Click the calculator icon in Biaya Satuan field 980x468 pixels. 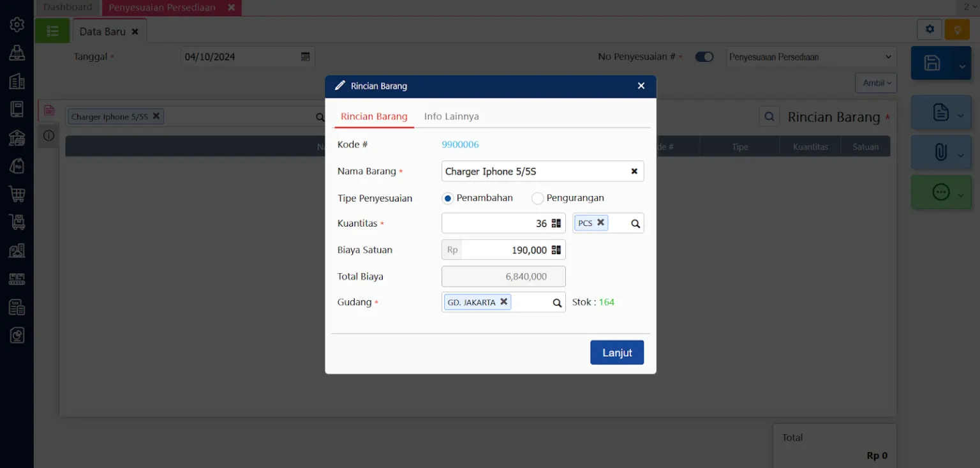pyautogui.click(x=556, y=250)
